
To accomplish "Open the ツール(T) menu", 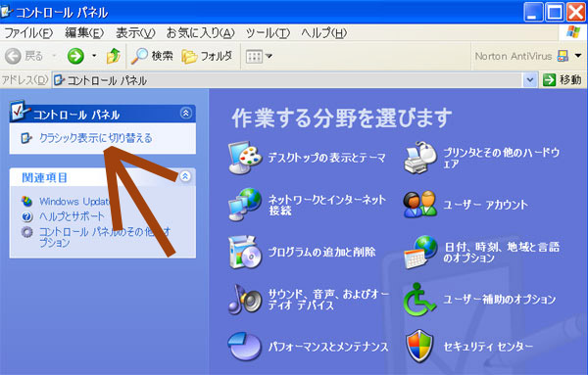I will point(268,33).
